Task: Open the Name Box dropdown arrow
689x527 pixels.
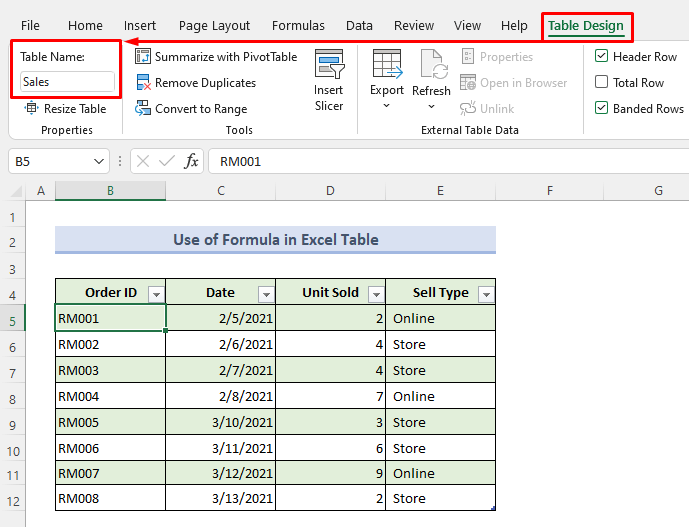Action: (x=99, y=161)
